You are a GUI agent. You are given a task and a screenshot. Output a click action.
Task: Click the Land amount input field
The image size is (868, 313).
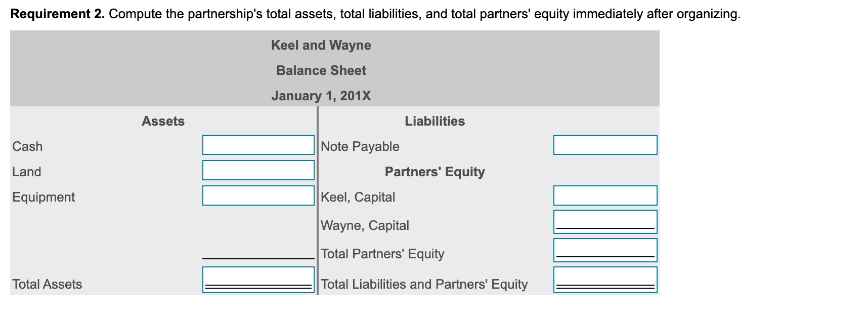coord(258,170)
